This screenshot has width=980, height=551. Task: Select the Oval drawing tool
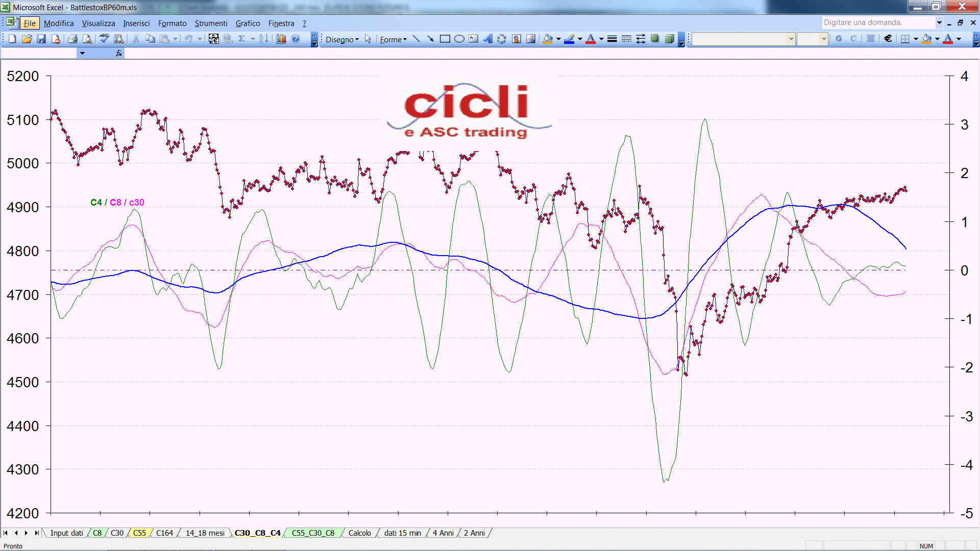pos(459,39)
